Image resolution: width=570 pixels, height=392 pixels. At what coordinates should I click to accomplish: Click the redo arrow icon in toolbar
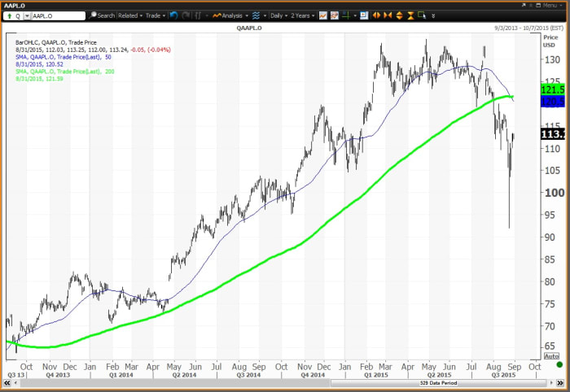[x=186, y=15]
